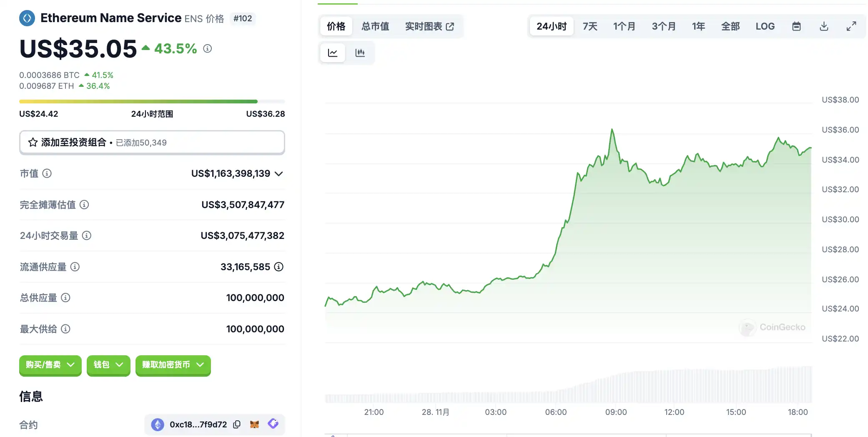
Task: Switch to the candlestick chart icon
Action: (x=360, y=53)
